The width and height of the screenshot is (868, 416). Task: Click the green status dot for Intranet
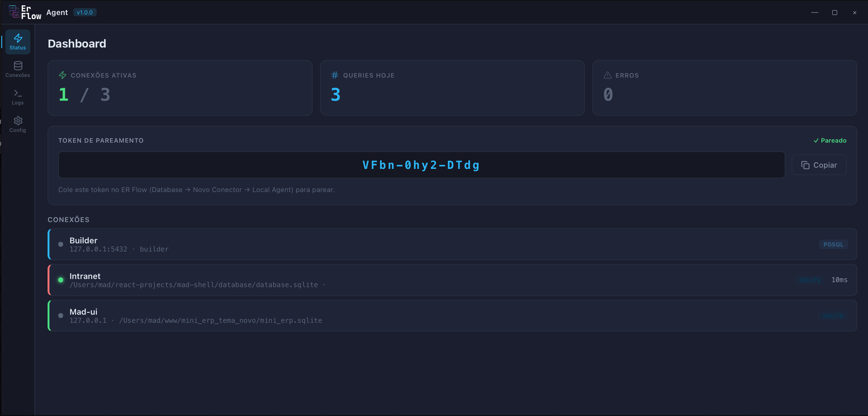[61, 280]
